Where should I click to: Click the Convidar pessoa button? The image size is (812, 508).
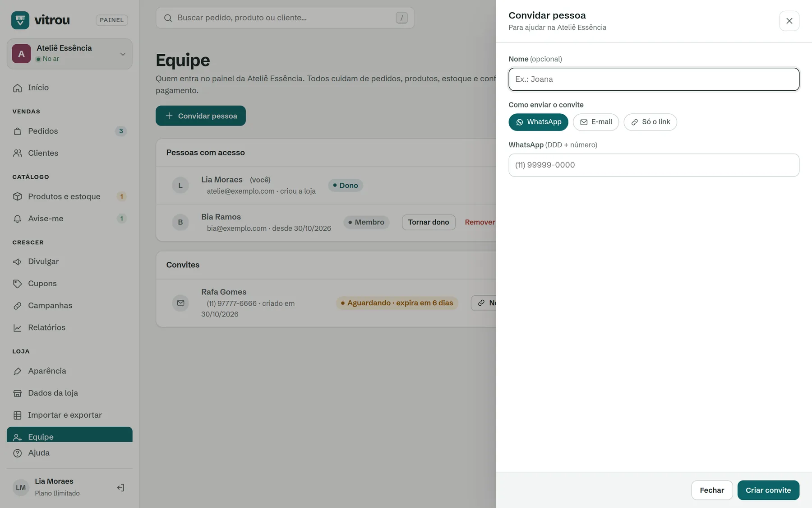201,116
